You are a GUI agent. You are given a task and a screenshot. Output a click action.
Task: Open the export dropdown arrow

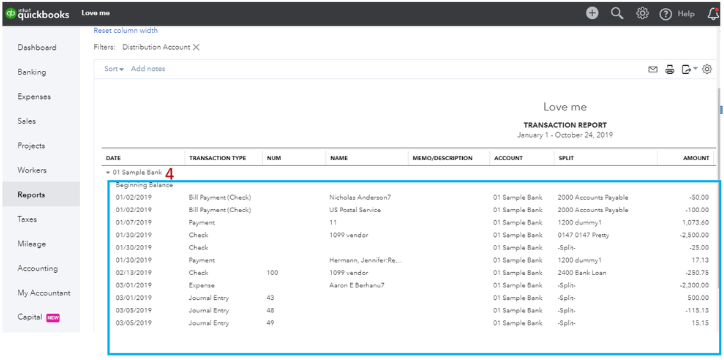pyautogui.click(x=695, y=68)
